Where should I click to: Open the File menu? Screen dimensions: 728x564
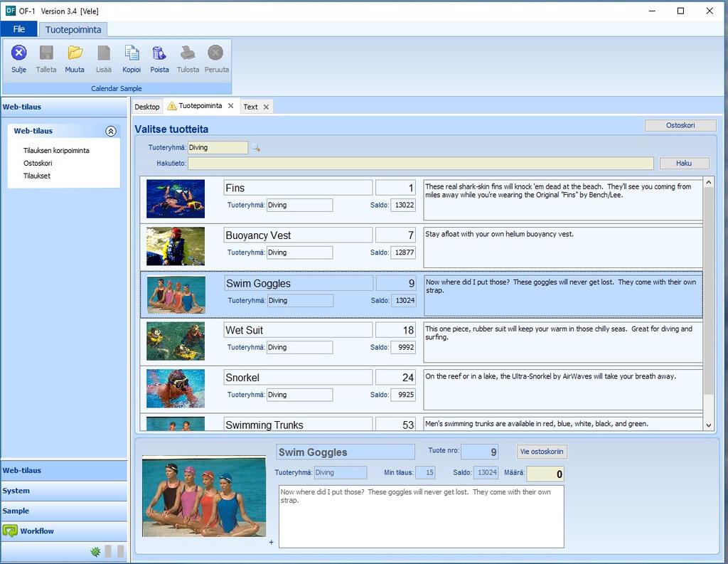point(19,29)
